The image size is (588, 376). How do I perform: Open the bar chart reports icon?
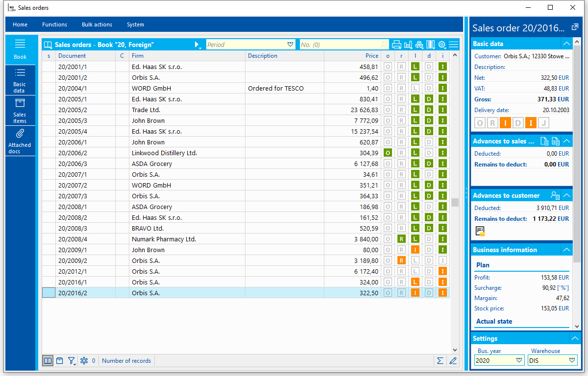408,45
